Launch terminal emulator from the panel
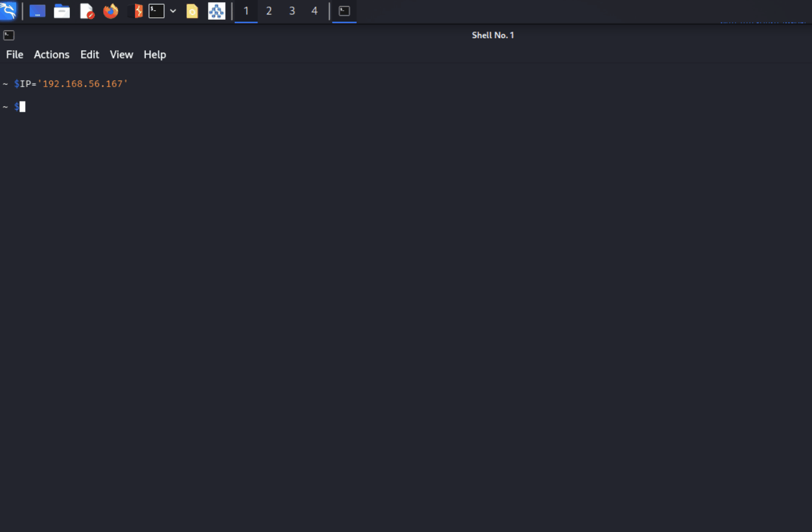 tap(157, 11)
